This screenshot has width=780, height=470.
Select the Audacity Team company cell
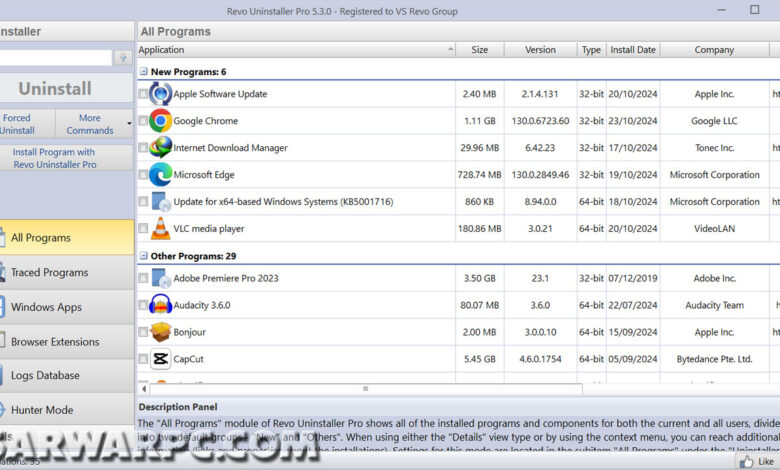[x=714, y=305]
